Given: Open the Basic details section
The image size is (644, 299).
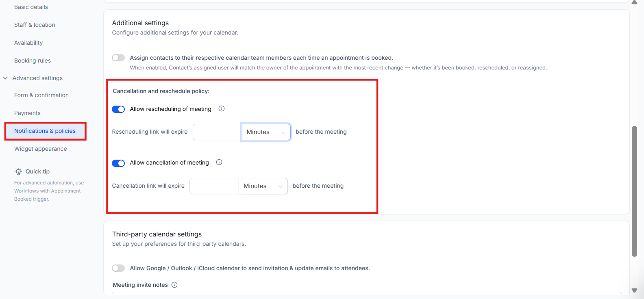Looking at the screenshot, I should pyautogui.click(x=31, y=7).
